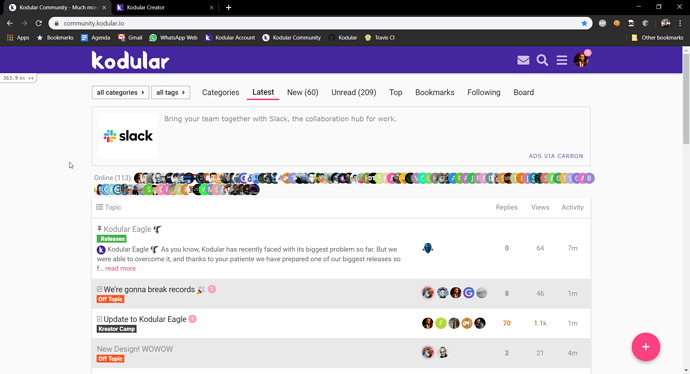690x374 pixels.
Task: Open the Gmail bookmark
Action: pyautogui.click(x=130, y=38)
